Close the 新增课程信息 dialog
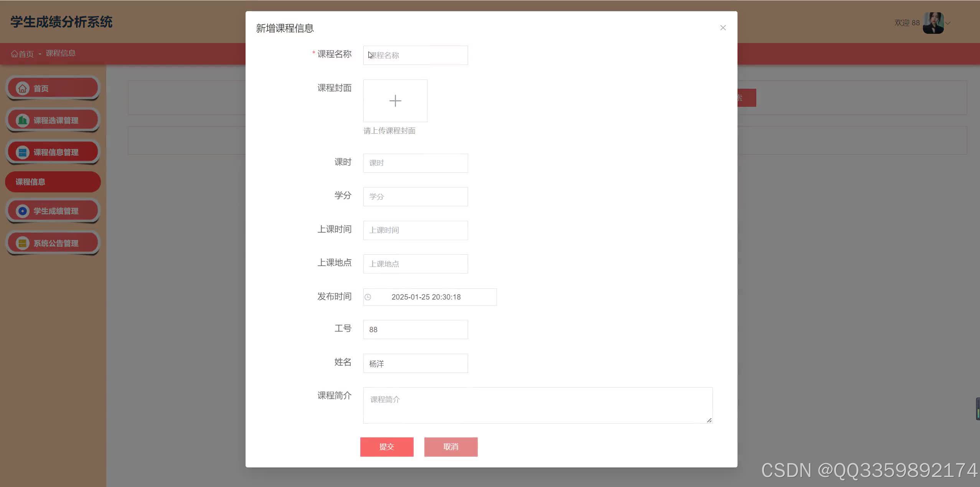This screenshot has width=980, height=487. [722, 28]
